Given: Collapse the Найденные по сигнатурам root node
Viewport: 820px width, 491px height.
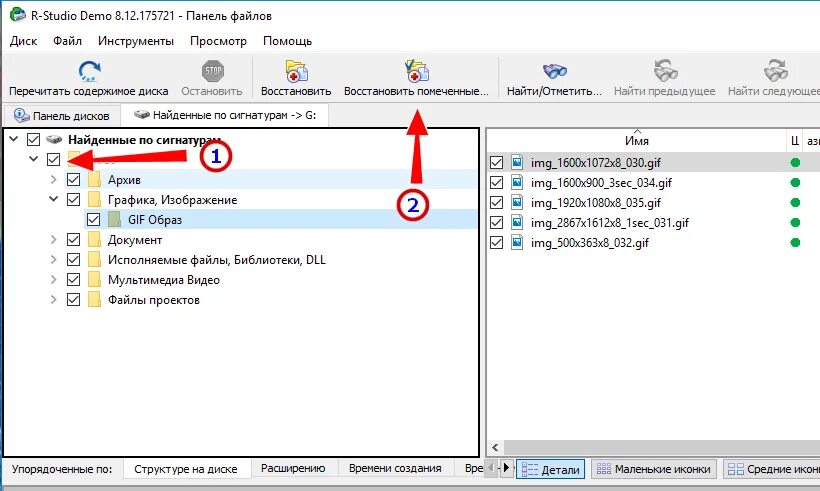Looking at the screenshot, I should (14, 139).
